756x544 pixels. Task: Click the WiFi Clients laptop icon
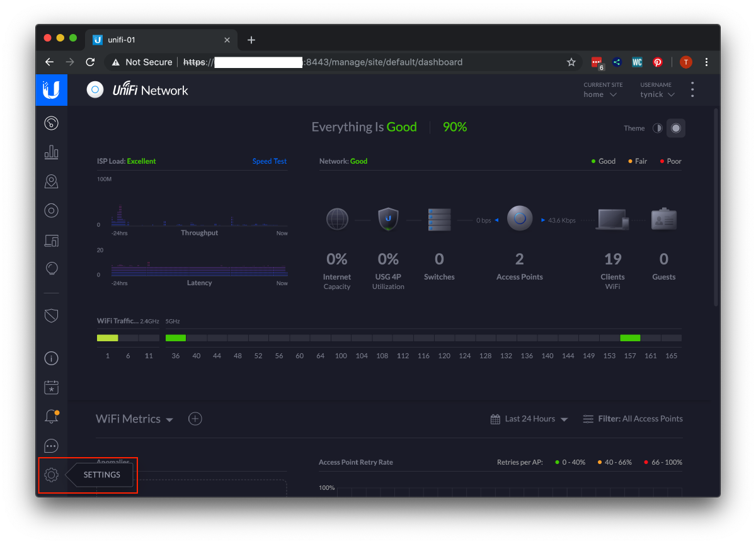(612, 219)
